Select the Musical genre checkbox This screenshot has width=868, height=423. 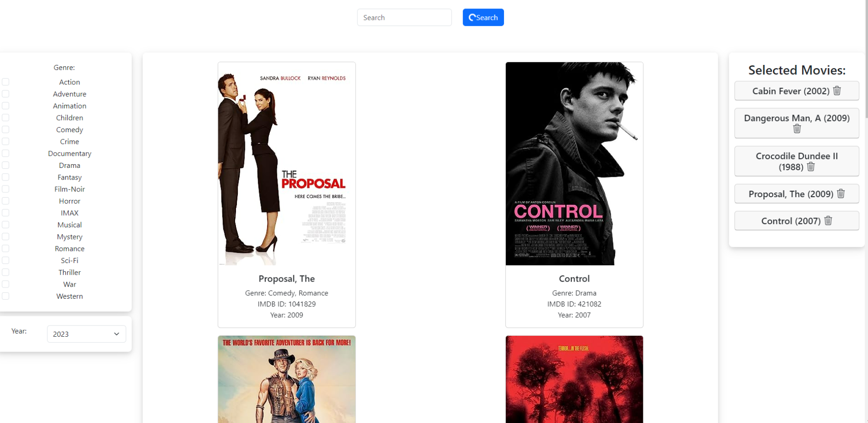6,224
